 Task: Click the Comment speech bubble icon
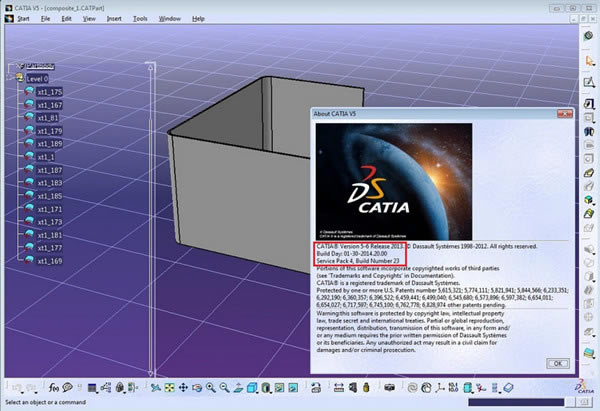coord(67,388)
